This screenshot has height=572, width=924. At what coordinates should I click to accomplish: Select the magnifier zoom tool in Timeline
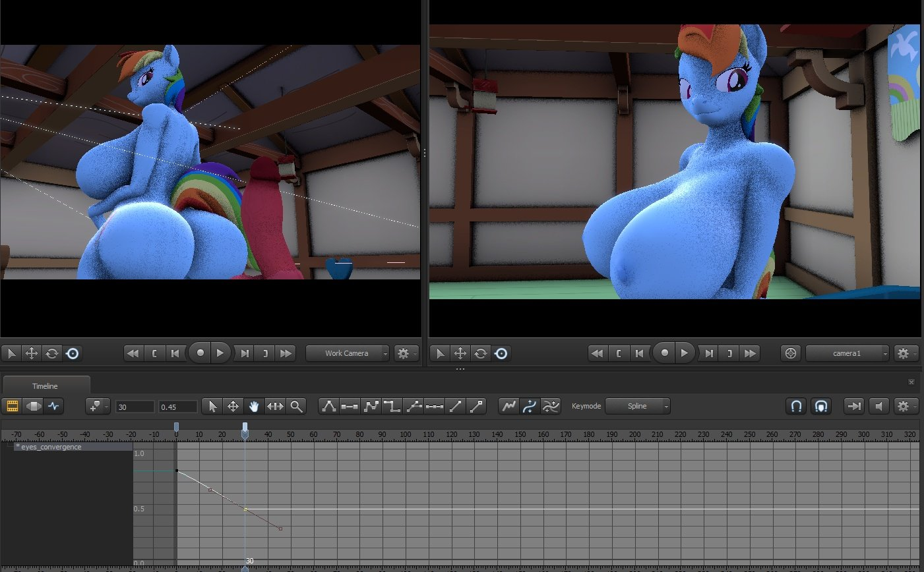pos(296,407)
